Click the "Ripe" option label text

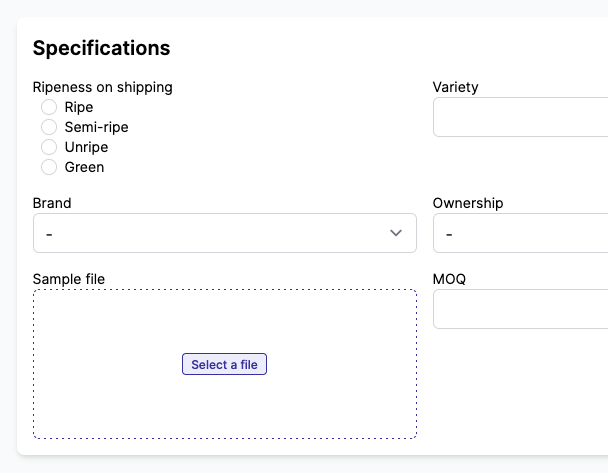point(79,107)
